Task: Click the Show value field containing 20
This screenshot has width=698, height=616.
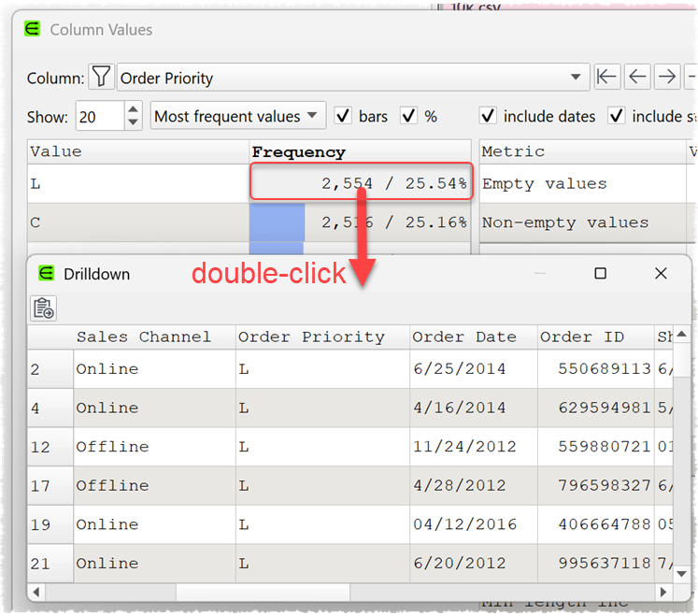Action: 100,116
